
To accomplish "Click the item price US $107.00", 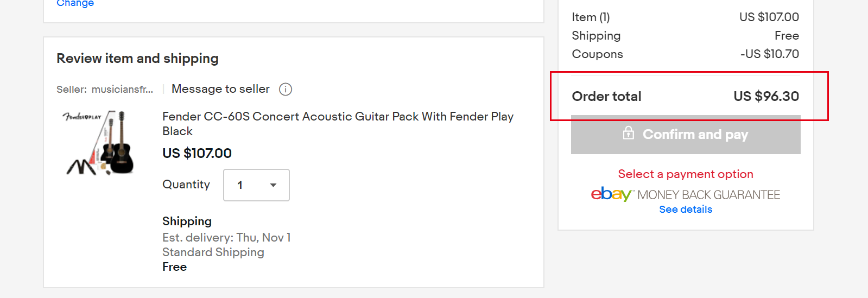I will 197,154.
